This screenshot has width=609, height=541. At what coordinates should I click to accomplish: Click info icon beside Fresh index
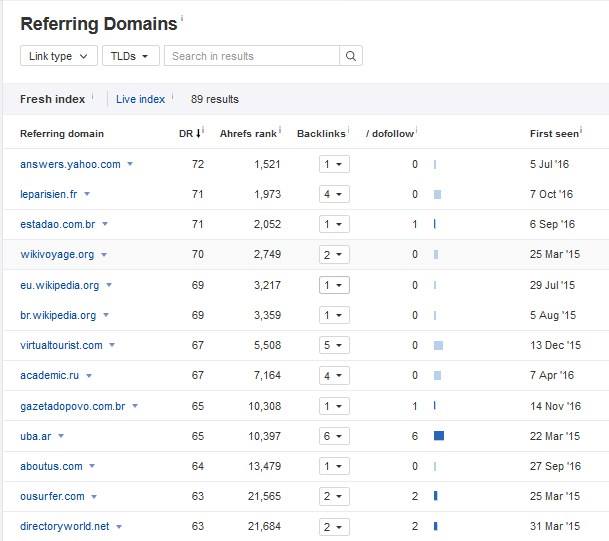click(x=93, y=97)
